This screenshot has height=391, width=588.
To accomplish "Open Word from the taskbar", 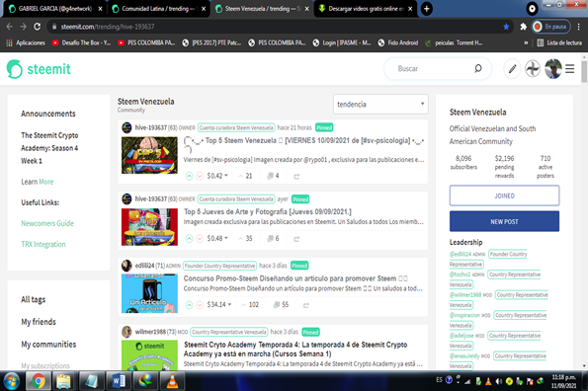I will [x=119, y=381].
